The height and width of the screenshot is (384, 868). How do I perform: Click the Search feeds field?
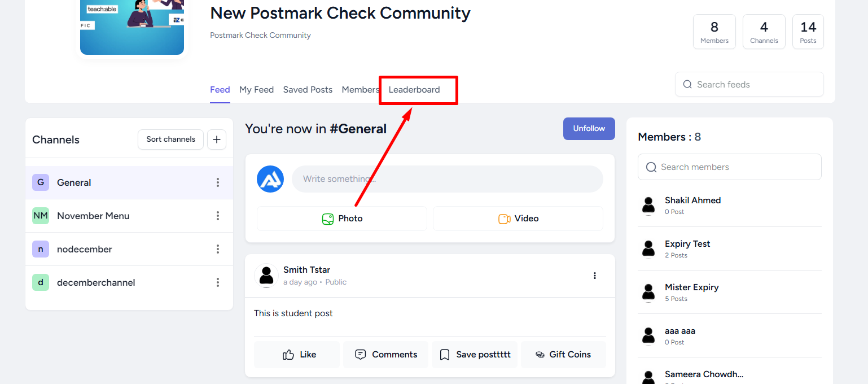click(749, 84)
